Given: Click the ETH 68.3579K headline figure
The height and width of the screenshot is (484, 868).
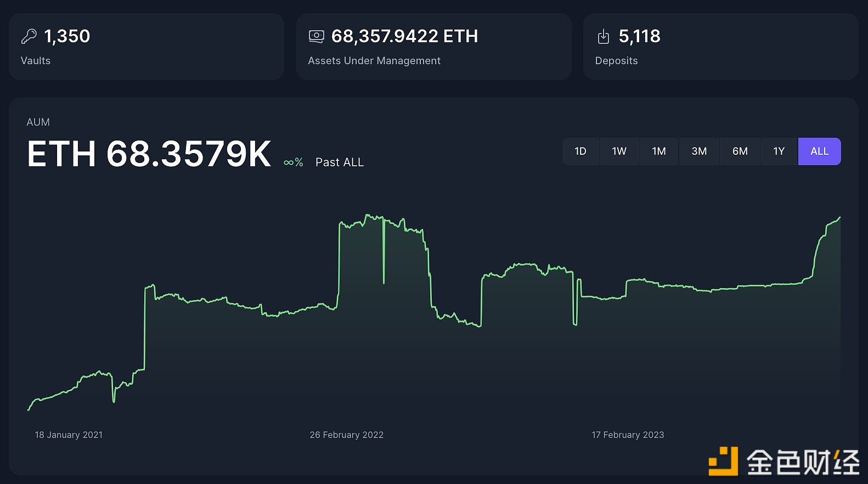Looking at the screenshot, I should [149, 154].
